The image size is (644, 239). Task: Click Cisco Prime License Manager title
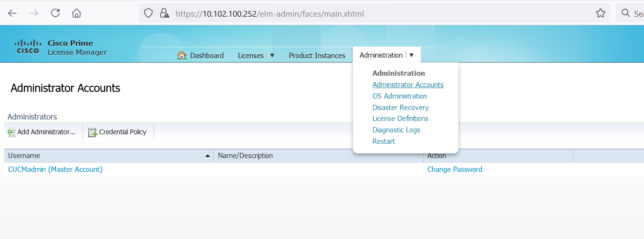click(x=77, y=48)
